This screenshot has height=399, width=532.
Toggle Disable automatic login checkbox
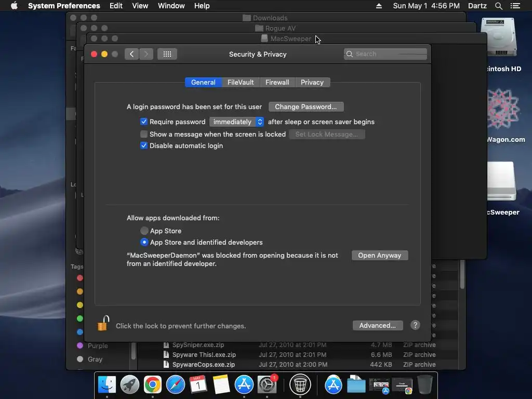coord(144,145)
